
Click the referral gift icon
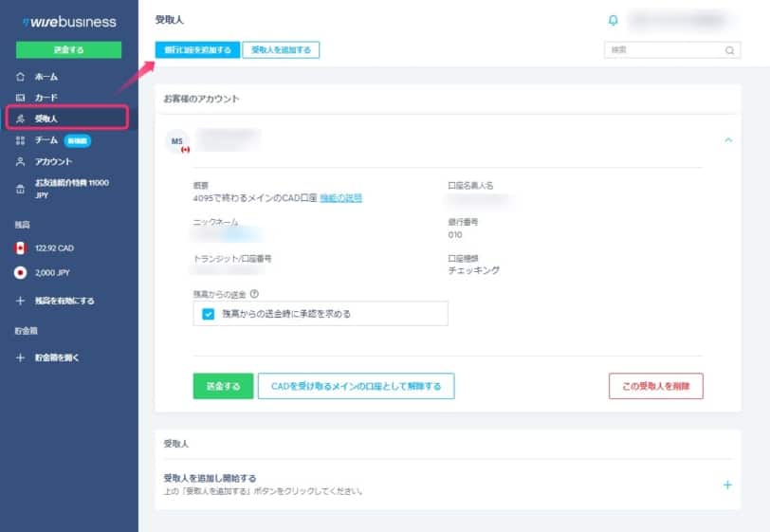(20, 189)
